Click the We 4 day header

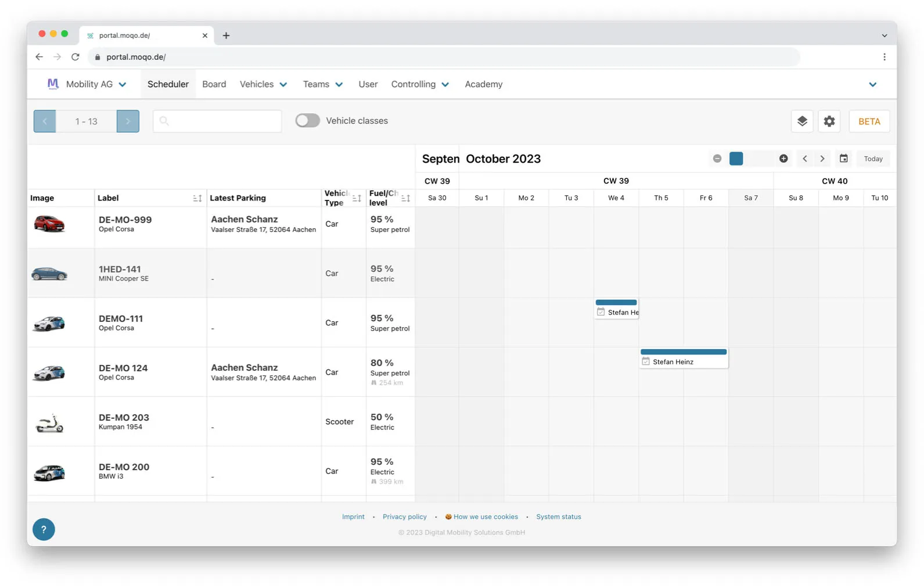tap(616, 198)
